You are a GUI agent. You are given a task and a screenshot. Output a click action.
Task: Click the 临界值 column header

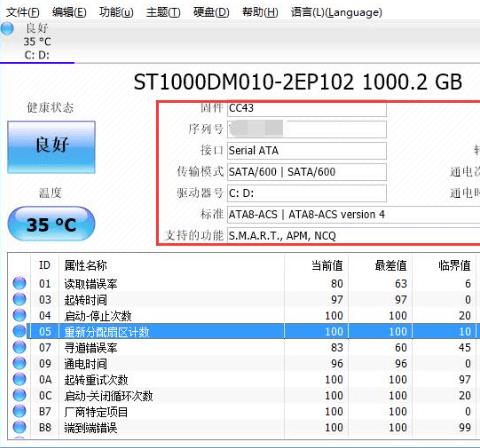[x=445, y=266]
